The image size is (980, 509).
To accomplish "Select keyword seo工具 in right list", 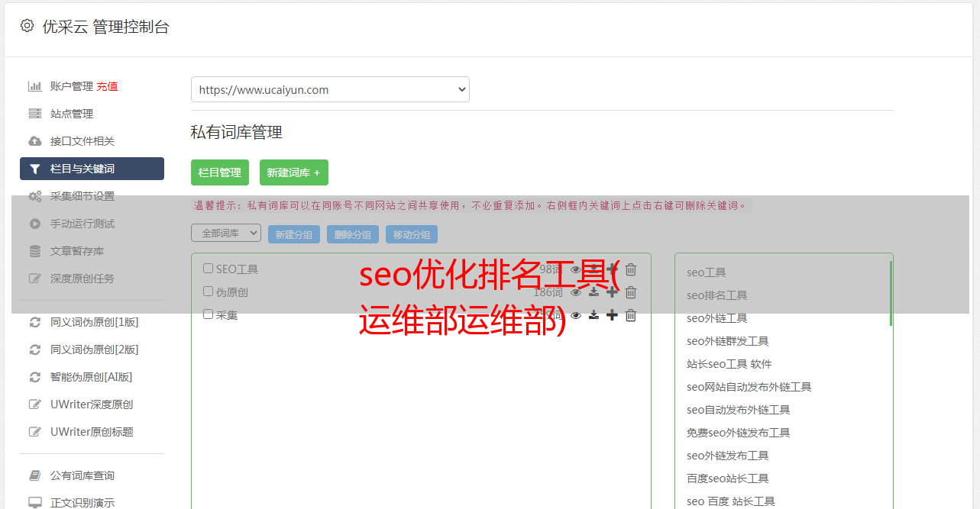I will (706, 272).
